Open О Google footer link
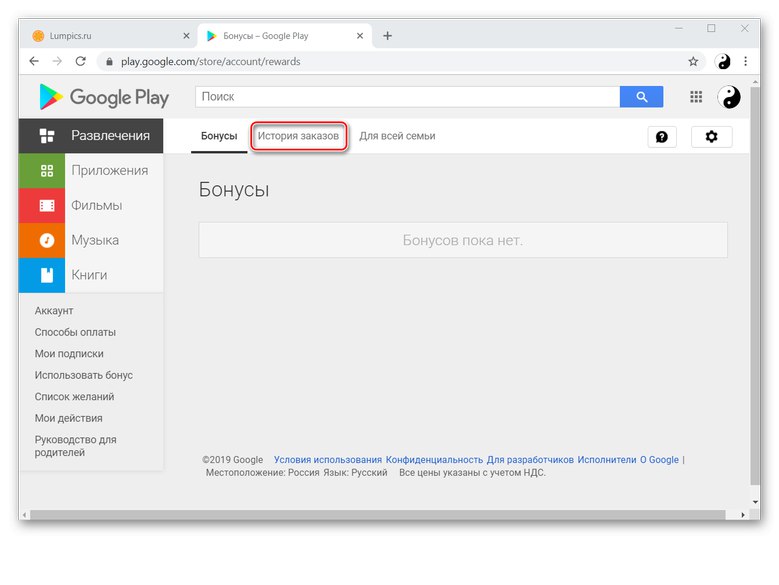 659,460
